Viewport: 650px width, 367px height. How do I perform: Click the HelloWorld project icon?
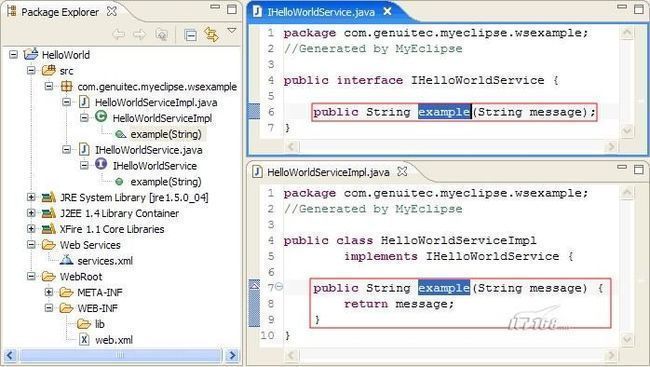31,54
